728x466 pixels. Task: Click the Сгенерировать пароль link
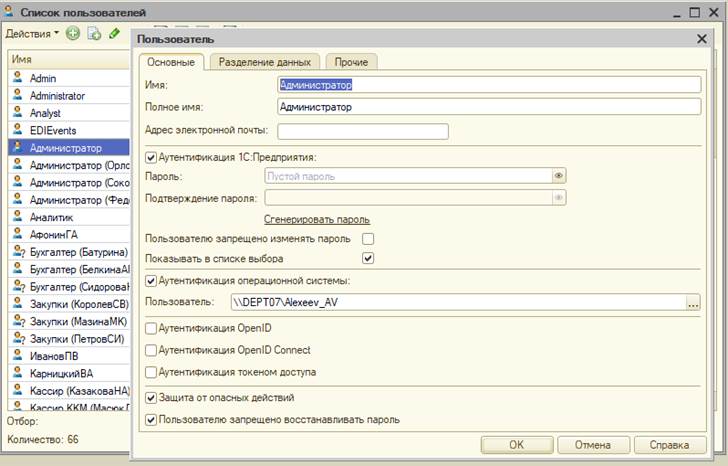pos(317,219)
